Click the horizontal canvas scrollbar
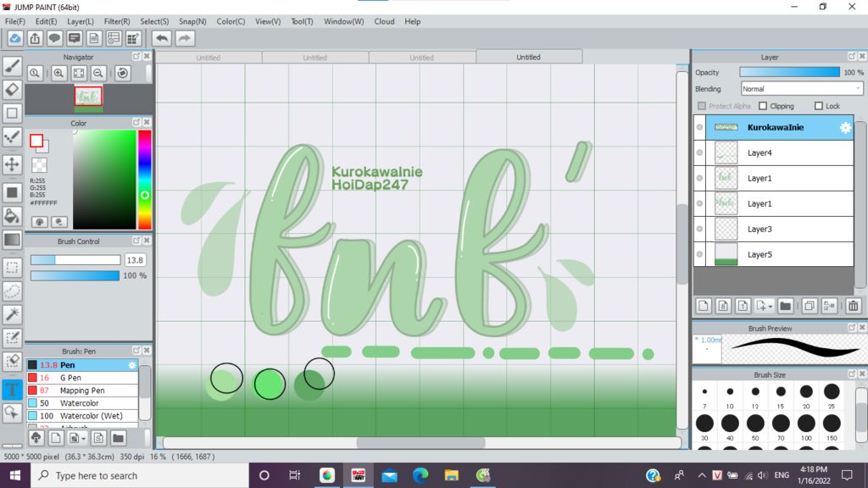Viewport: 868px width, 488px height. click(x=420, y=442)
